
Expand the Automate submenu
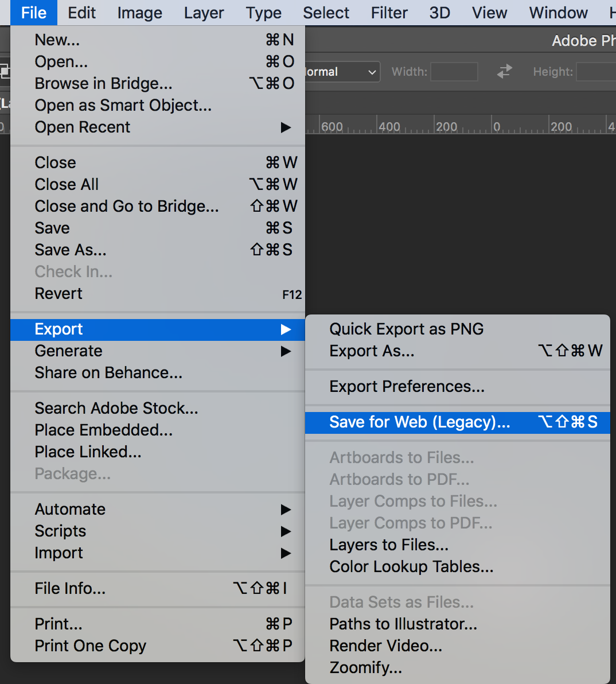[70, 510]
